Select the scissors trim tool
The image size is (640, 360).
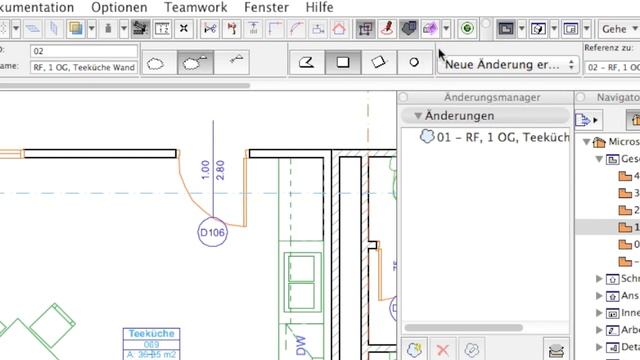[x=210, y=29]
